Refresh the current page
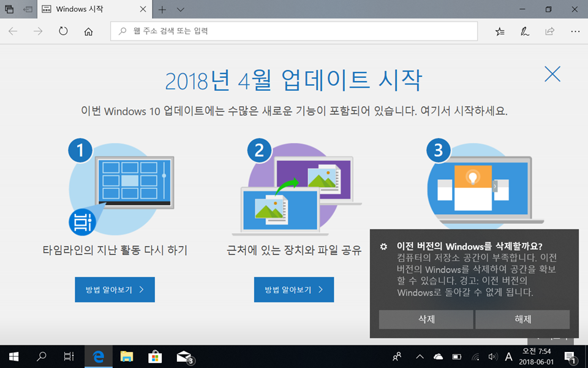The height and width of the screenshot is (368, 588). pos(63,31)
